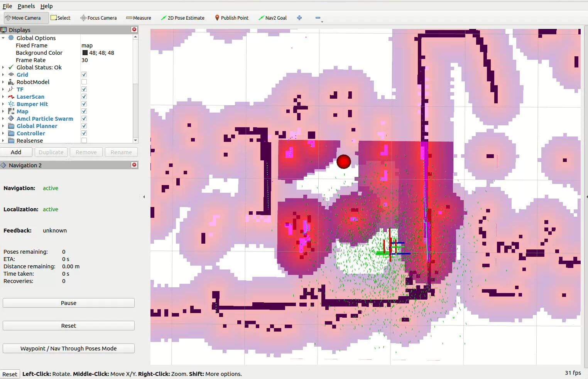Screen dimensions: 588x379
Task: Enable the RobotModel display checkbox
Action: (84, 82)
